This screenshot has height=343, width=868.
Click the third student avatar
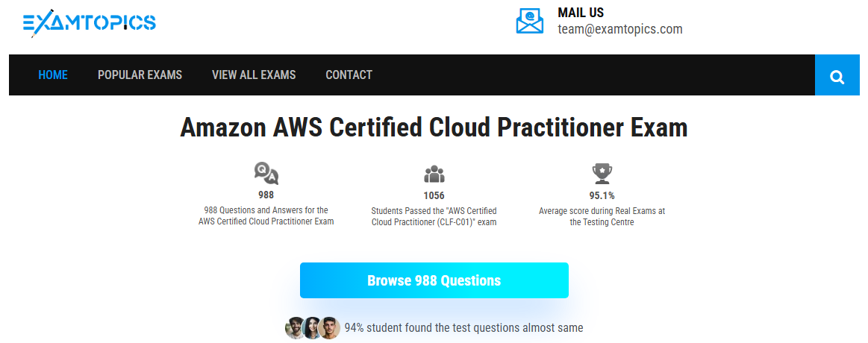(329, 328)
